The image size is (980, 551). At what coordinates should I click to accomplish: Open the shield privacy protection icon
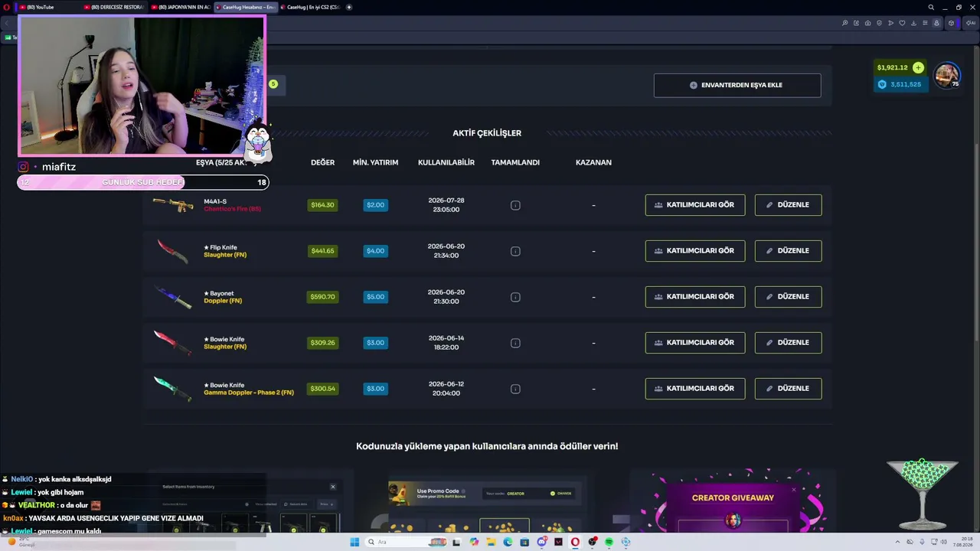(879, 23)
